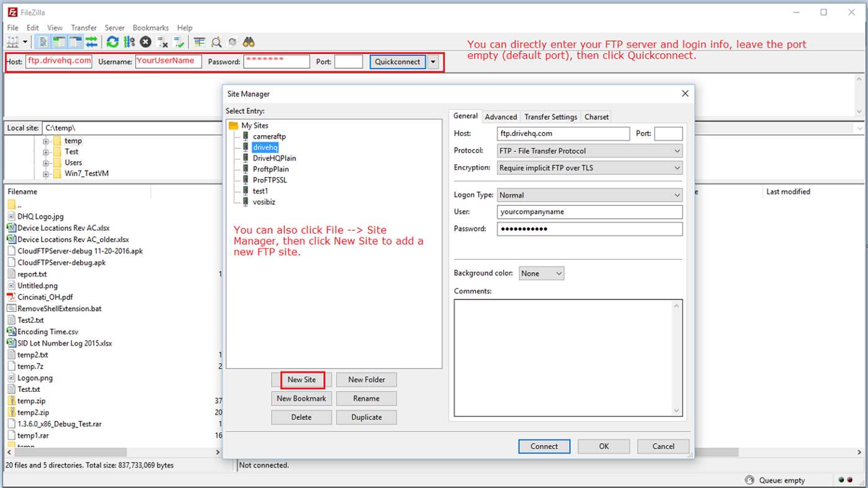Click the Quickconnect Port field

349,61
